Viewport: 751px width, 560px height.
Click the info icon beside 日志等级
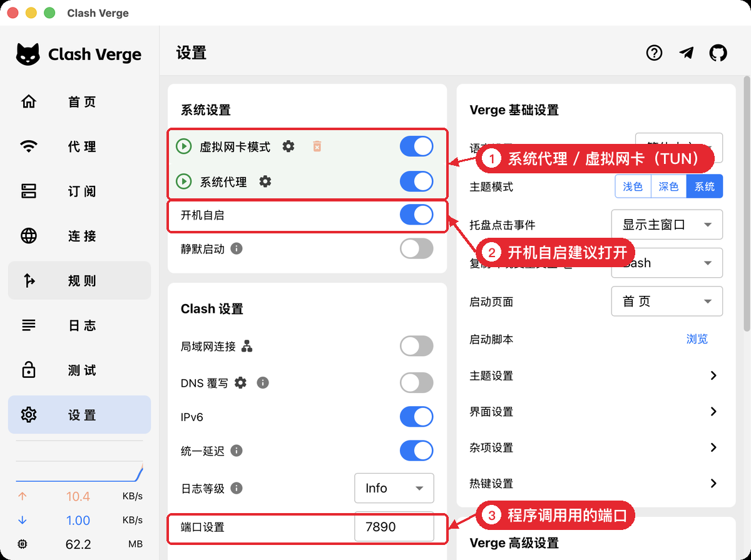pos(237,488)
